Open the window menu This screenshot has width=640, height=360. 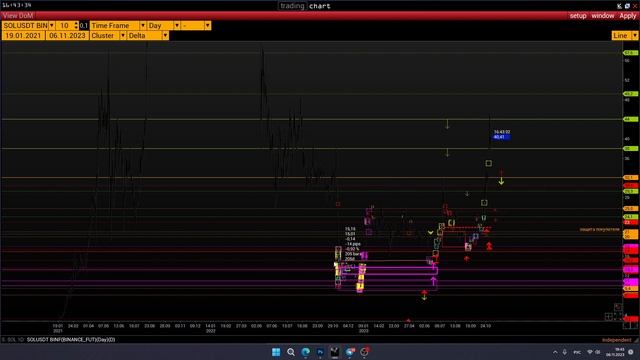tap(602, 16)
